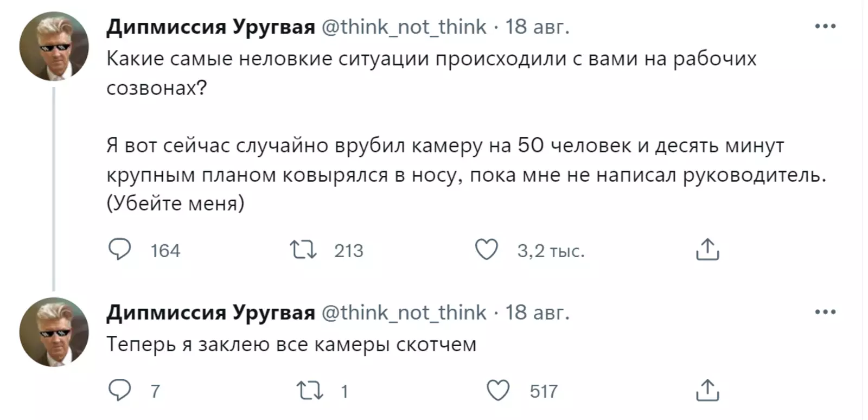
Task: Like the first tweet with 3,2 тыс. likes
Action: (x=486, y=250)
